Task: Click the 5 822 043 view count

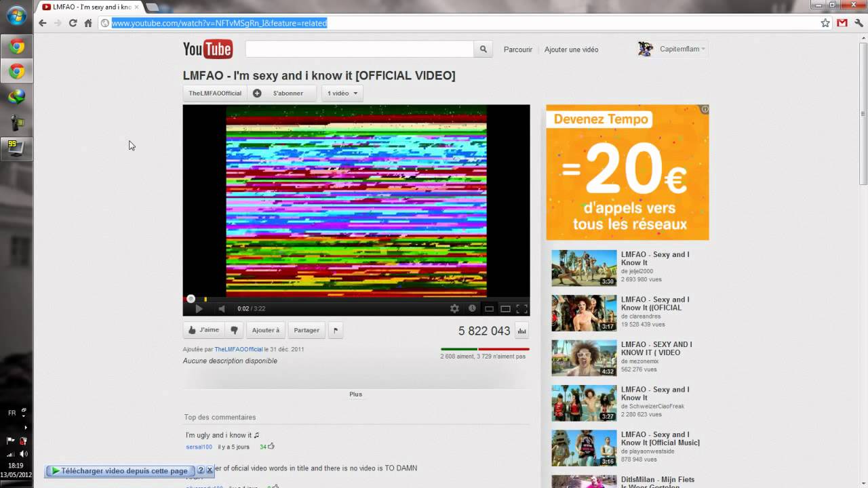Action: click(484, 331)
